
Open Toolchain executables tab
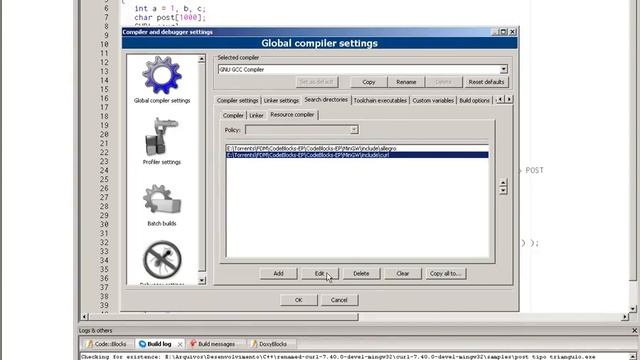(x=380, y=100)
